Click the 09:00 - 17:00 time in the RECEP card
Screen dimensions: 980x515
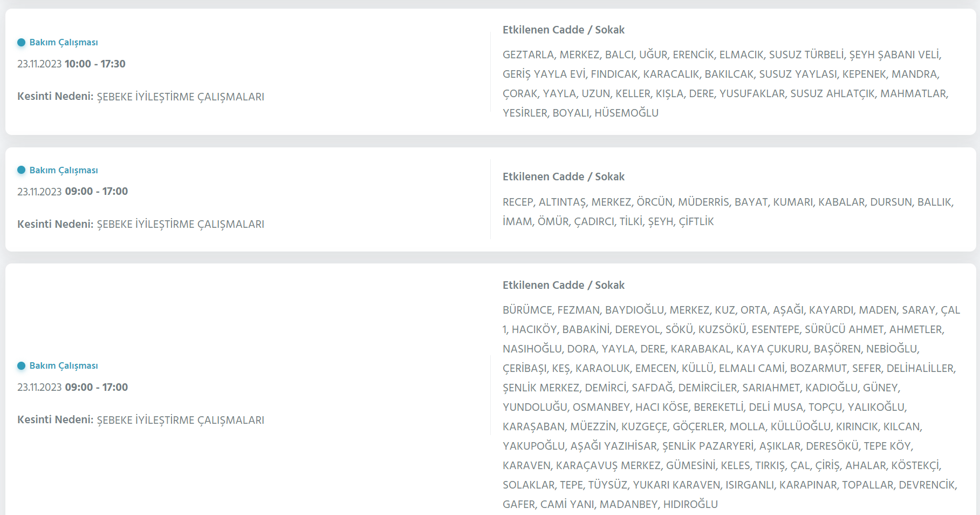pyautogui.click(x=97, y=191)
